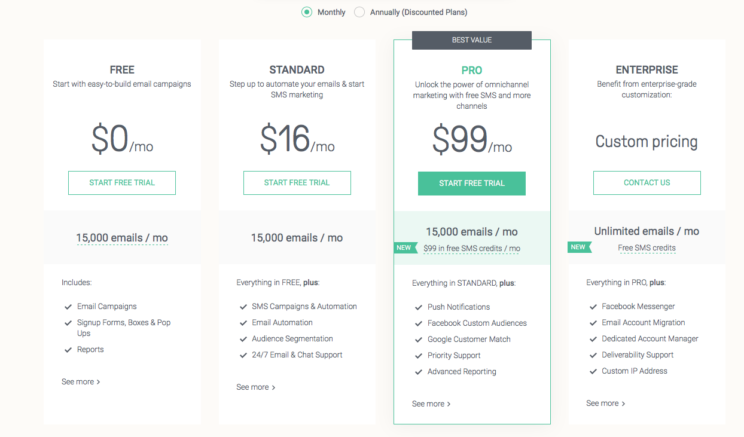Screen dimensions: 744x437
Task: Click checkmark beside Advanced Reporting
Action: coord(418,372)
